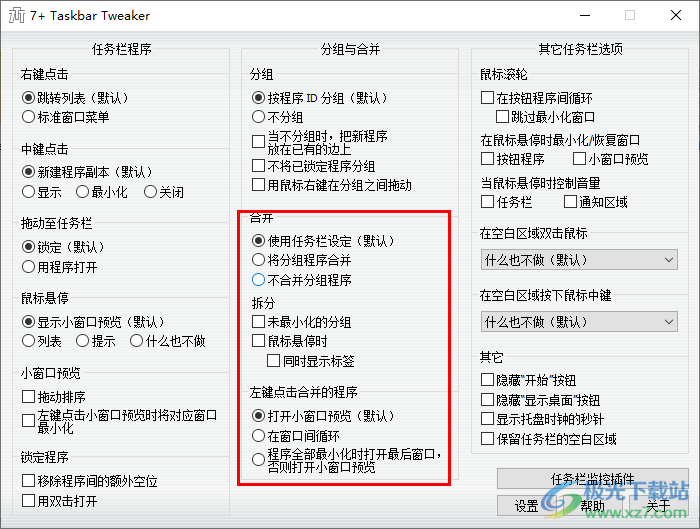Tick 小窗口预览 checkbox under 最小化/恢复窗口
This screenshot has height=529, width=700.
tap(579, 158)
